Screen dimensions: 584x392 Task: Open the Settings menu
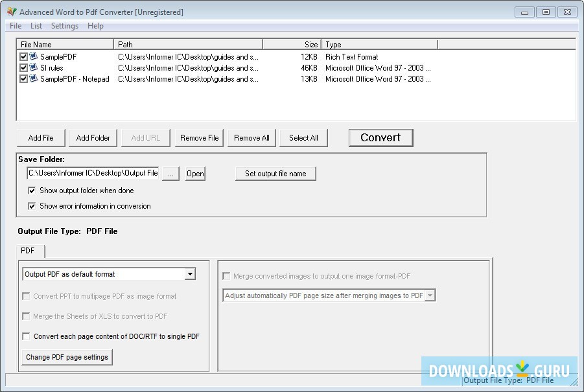pos(65,26)
